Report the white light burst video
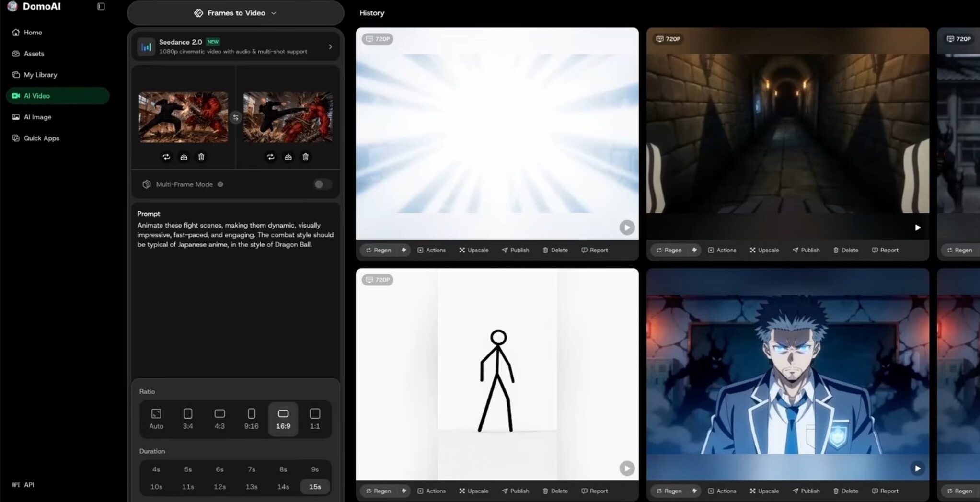 (x=594, y=250)
